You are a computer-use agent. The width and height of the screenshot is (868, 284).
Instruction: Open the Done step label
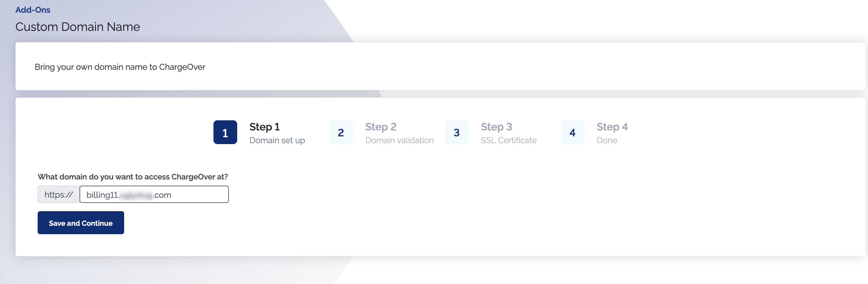[607, 140]
